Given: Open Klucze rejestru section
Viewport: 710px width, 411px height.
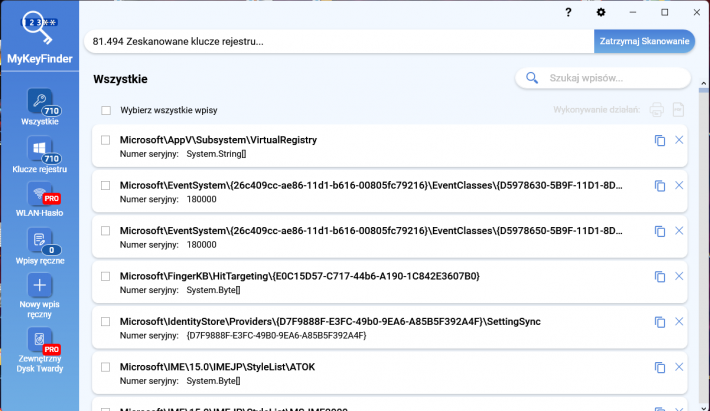Looking at the screenshot, I should (x=39, y=154).
